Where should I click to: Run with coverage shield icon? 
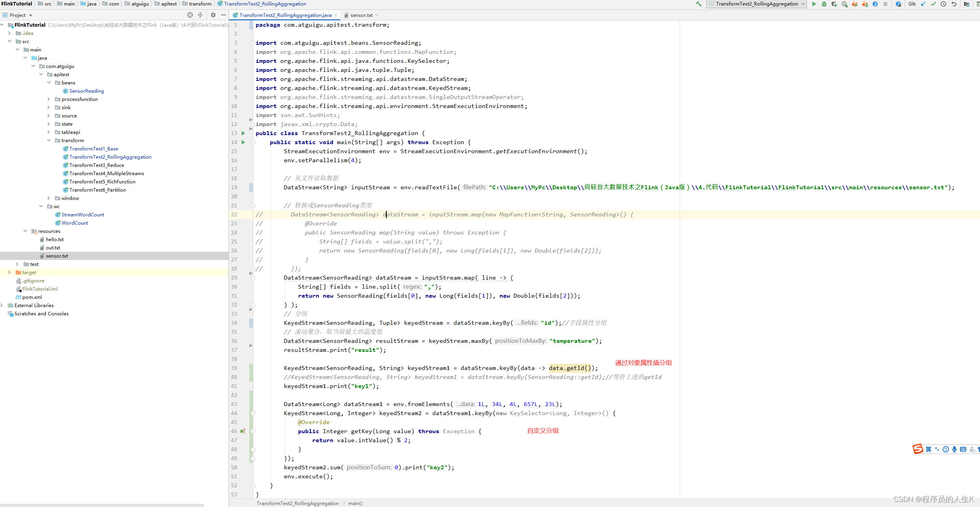[x=834, y=4]
